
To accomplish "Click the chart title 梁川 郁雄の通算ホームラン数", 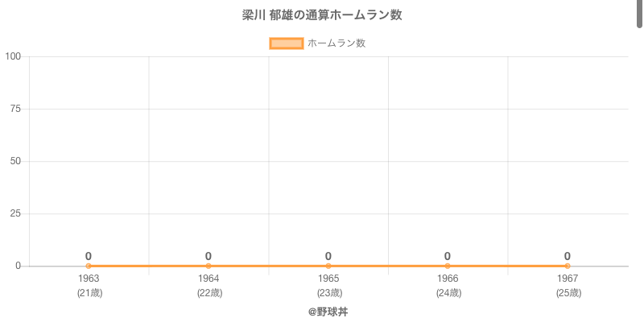I will [x=322, y=15].
